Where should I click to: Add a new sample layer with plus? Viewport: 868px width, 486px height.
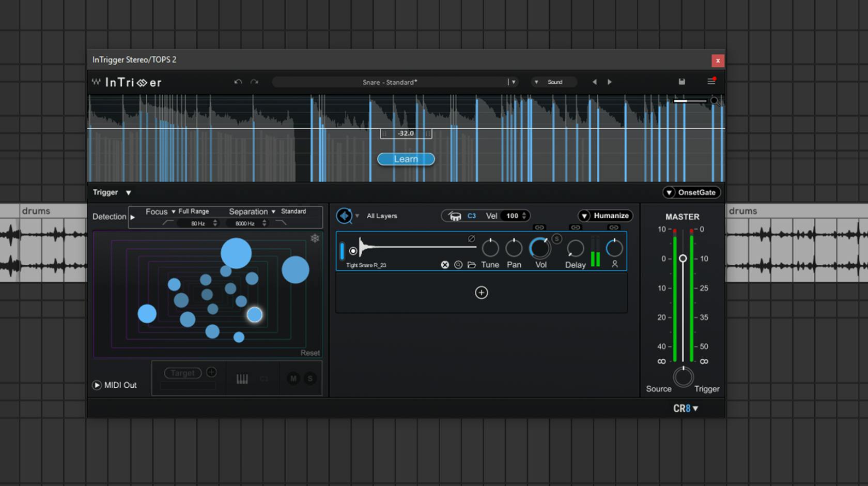tap(481, 293)
